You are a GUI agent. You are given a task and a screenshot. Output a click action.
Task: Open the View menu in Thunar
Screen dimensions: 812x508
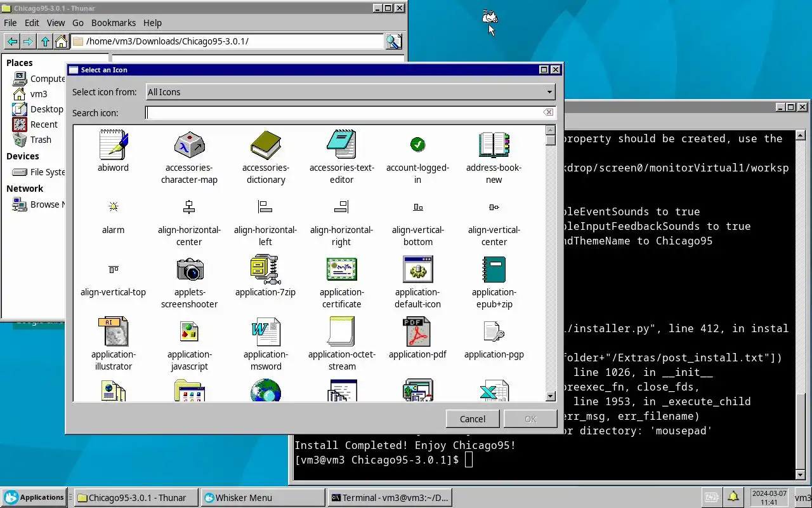click(x=56, y=22)
